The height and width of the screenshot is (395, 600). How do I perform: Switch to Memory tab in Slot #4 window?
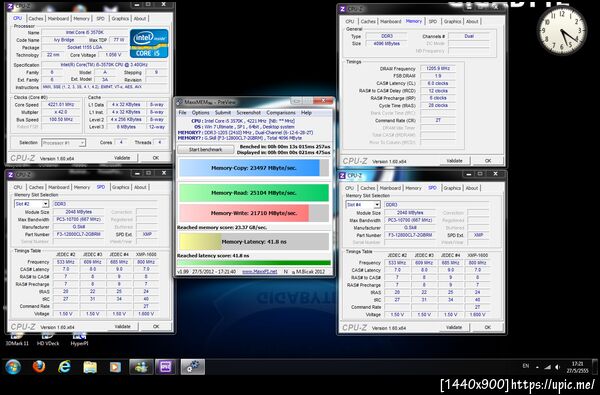[x=413, y=188]
